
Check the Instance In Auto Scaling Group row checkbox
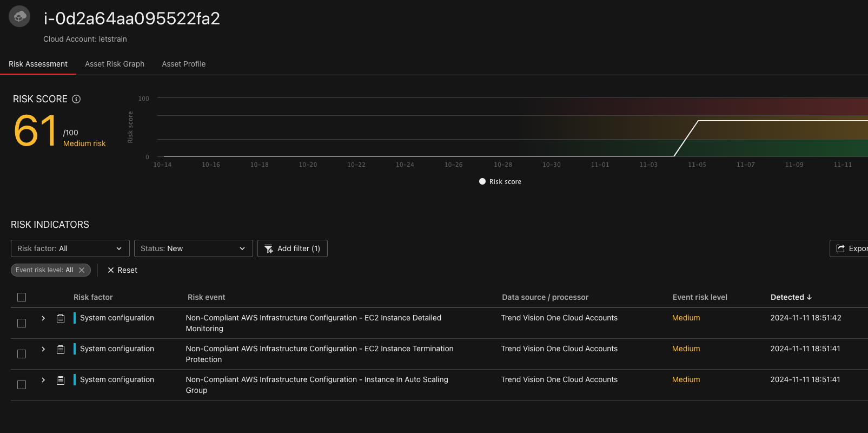point(22,385)
